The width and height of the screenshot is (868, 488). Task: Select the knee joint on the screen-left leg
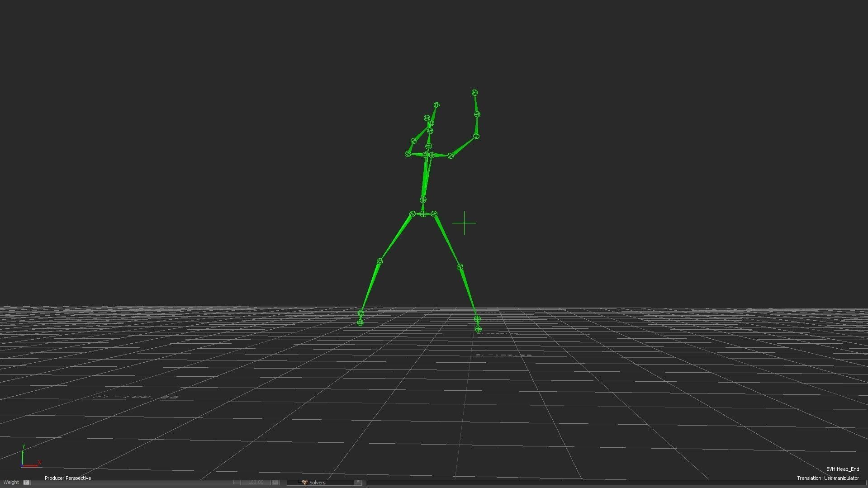point(379,261)
